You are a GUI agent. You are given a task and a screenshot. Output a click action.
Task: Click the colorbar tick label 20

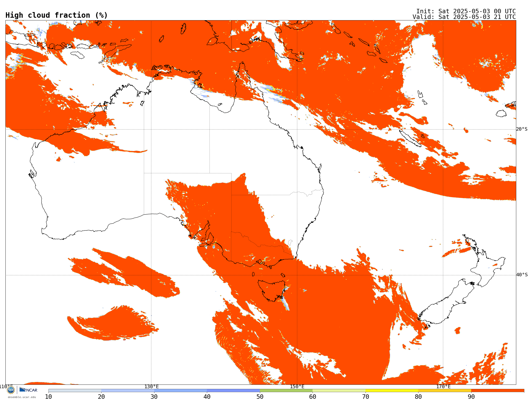101,397
